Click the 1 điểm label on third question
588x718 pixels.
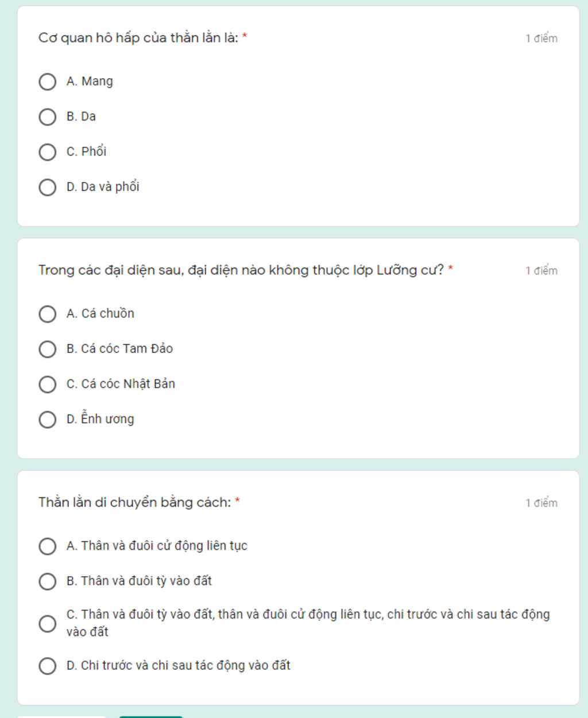click(541, 503)
